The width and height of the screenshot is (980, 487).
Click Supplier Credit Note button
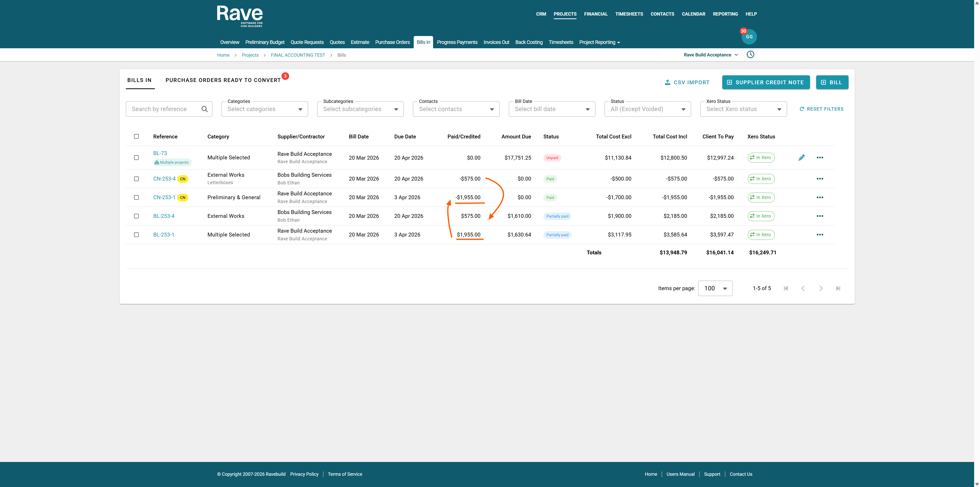point(765,82)
